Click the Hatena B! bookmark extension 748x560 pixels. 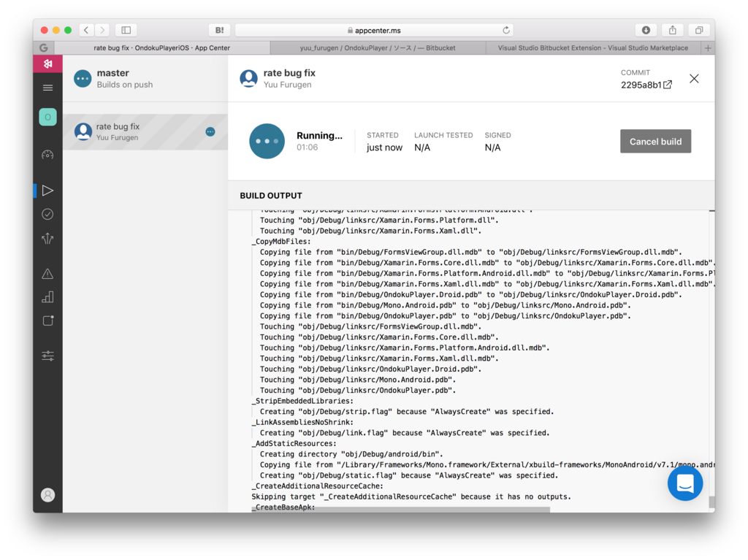point(219,30)
